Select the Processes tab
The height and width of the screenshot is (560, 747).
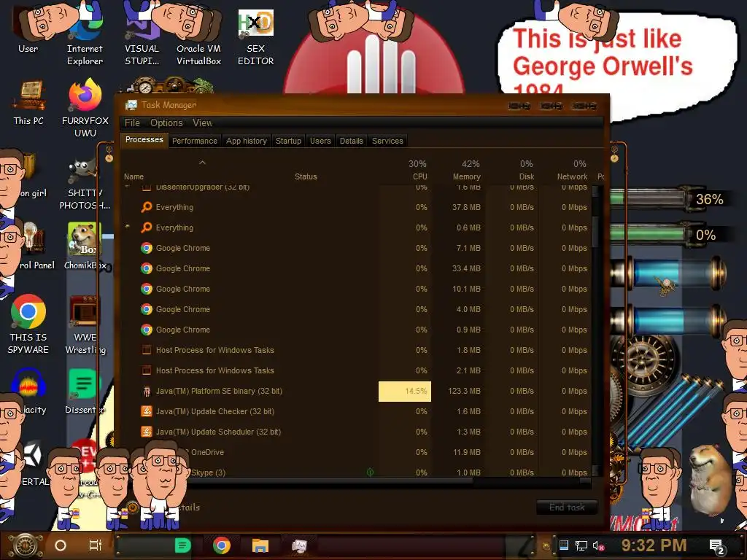pyautogui.click(x=144, y=140)
